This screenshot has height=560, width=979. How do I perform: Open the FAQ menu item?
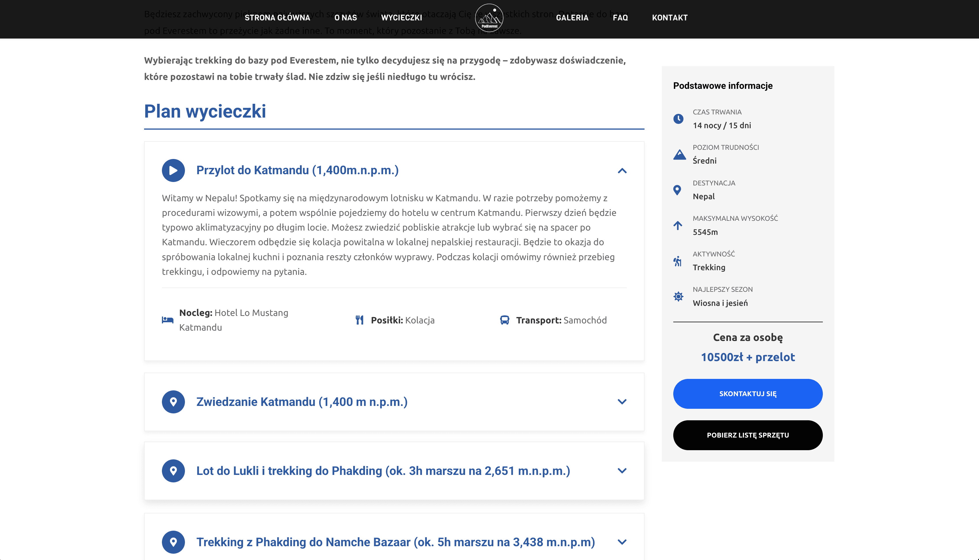tap(620, 18)
